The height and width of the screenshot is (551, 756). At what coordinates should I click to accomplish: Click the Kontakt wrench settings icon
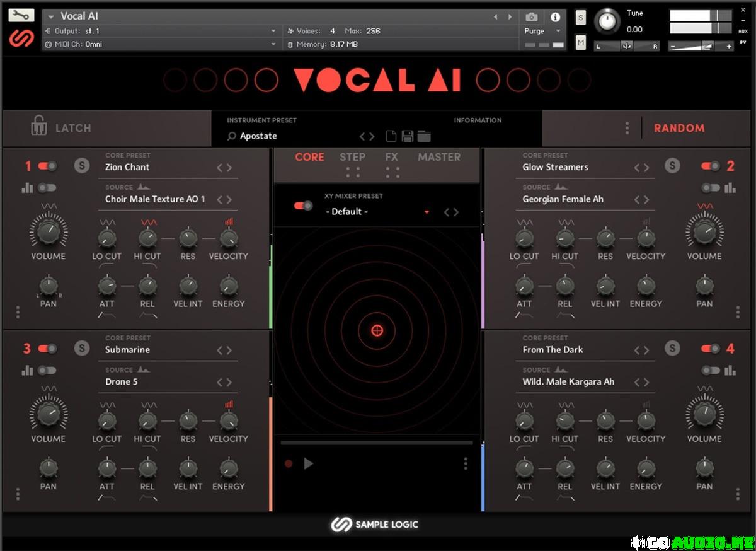point(21,16)
